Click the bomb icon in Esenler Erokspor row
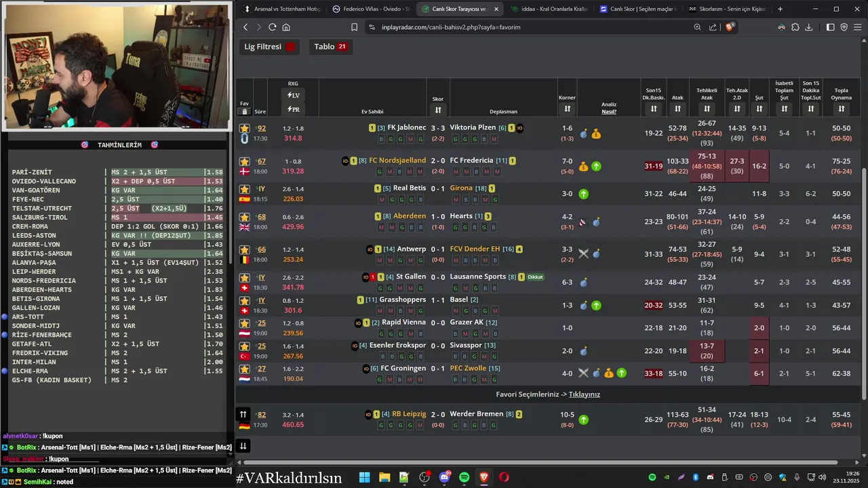 tap(583, 351)
